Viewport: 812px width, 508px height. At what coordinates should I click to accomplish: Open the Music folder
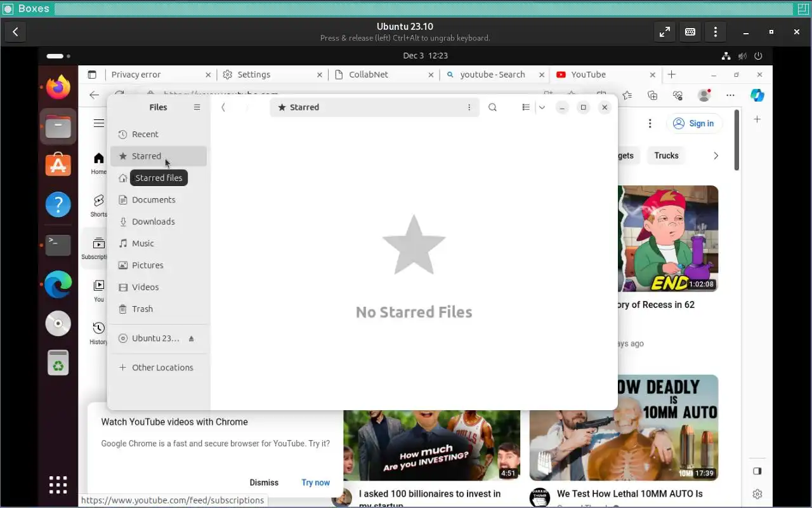pyautogui.click(x=159, y=243)
